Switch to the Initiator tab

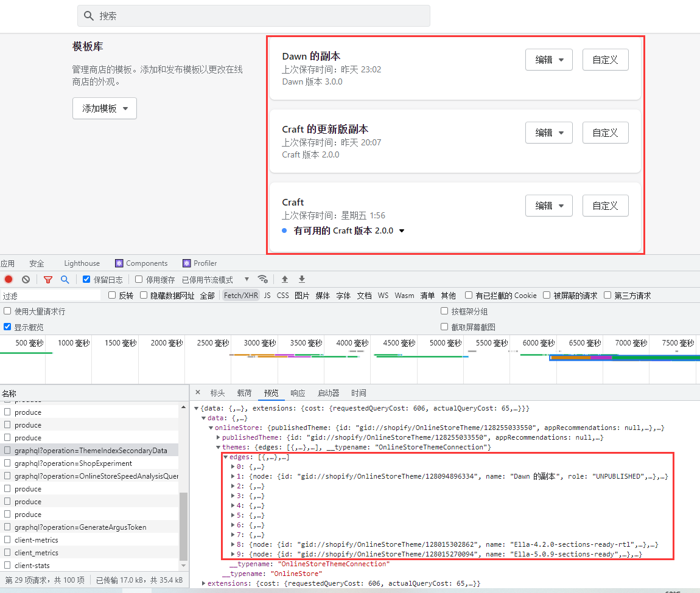click(328, 393)
